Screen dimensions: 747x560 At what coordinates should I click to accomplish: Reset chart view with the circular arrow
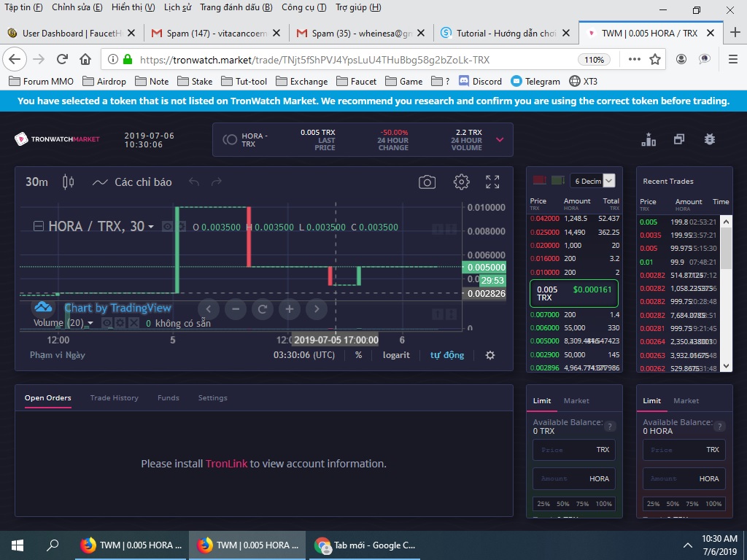(x=262, y=309)
